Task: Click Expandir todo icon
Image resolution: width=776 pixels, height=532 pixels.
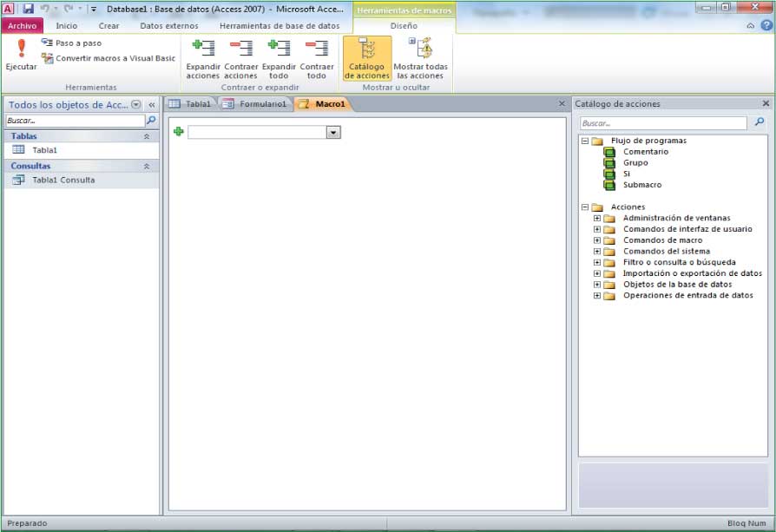Action: (x=279, y=58)
